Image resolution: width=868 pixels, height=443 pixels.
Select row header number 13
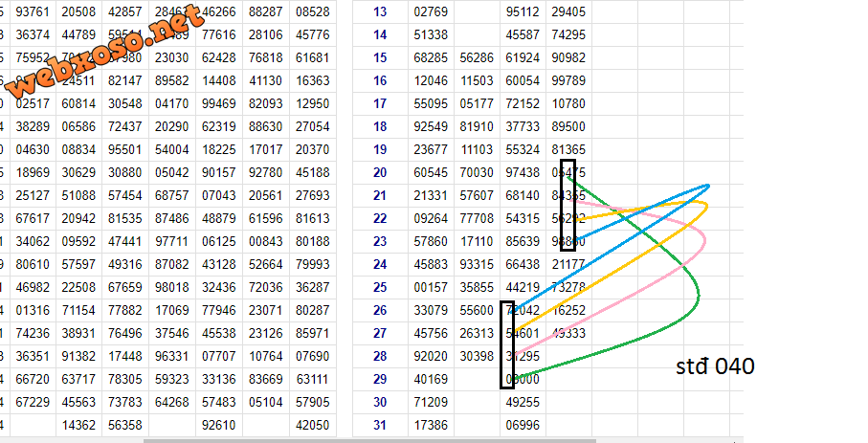coord(379,12)
